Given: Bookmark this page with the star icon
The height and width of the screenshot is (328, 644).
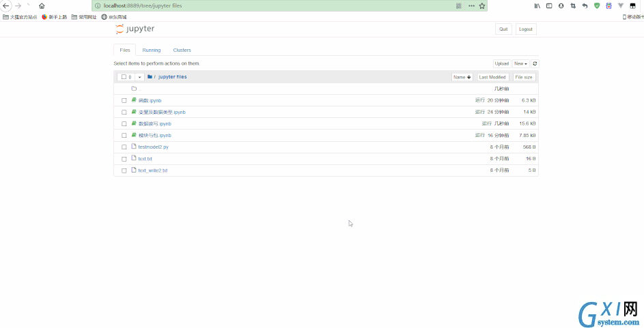Looking at the screenshot, I should pyautogui.click(x=482, y=5).
